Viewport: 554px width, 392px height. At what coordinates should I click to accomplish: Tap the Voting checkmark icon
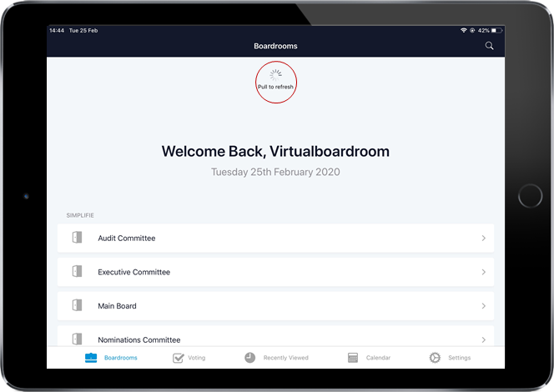pyautogui.click(x=178, y=358)
